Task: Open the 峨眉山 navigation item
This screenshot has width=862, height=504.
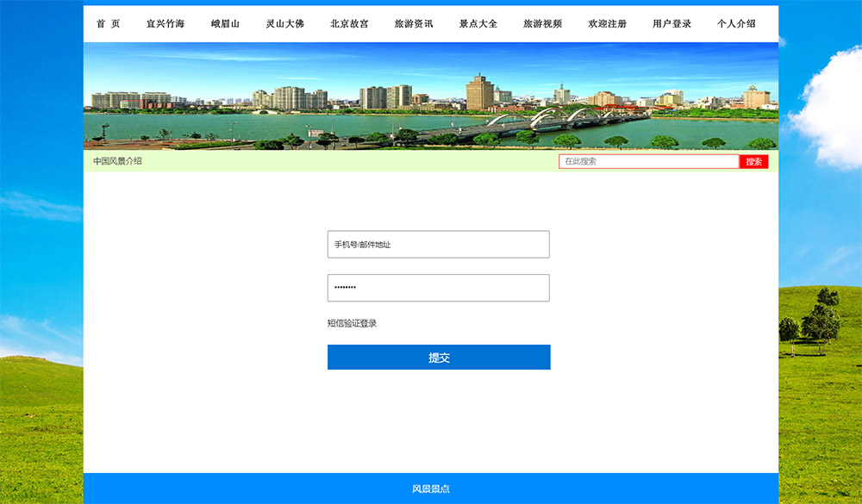Action: point(225,23)
